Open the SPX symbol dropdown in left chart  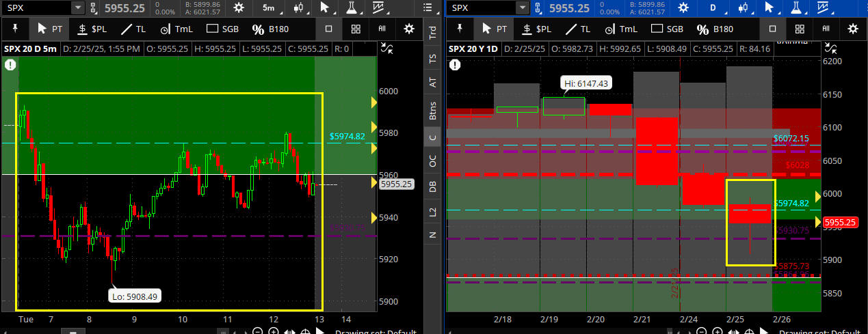[x=77, y=8]
